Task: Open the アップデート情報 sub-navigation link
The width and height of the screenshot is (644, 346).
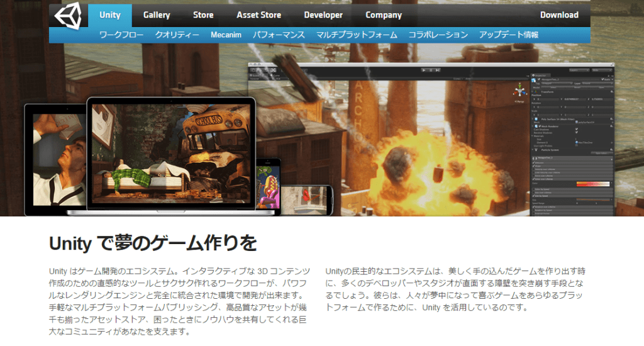Action: click(509, 35)
